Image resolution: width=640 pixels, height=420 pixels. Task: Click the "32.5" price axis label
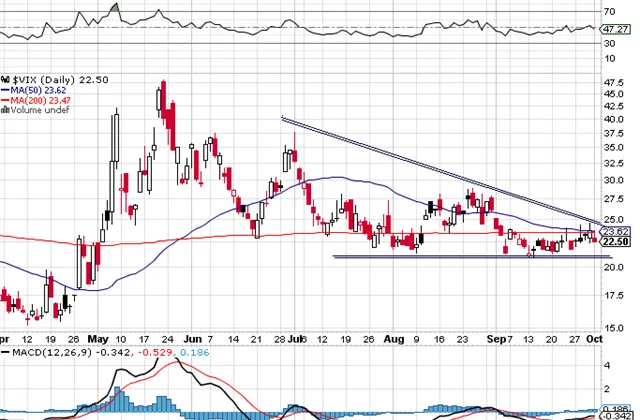pos(614,163)
